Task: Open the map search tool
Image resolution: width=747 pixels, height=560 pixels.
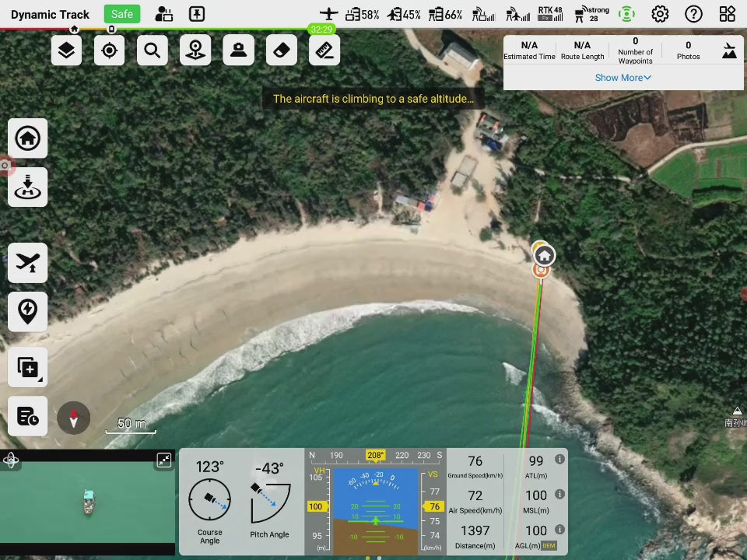Action: point(153,51)
